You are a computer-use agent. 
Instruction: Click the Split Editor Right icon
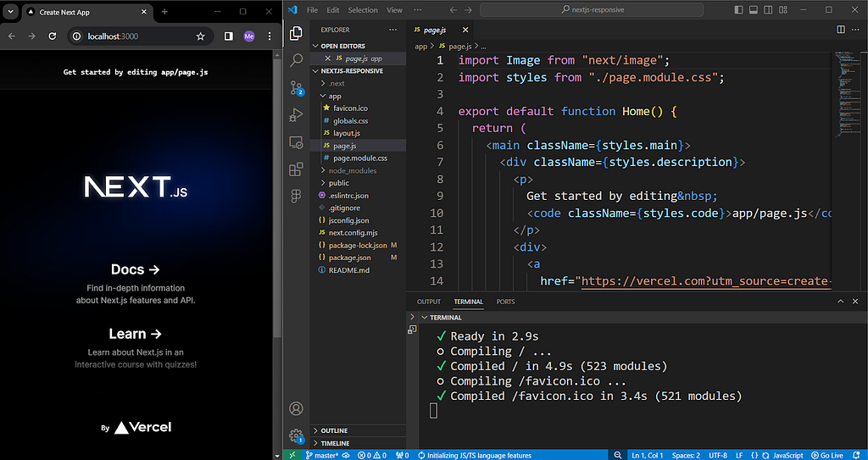[x=840, y=30]
